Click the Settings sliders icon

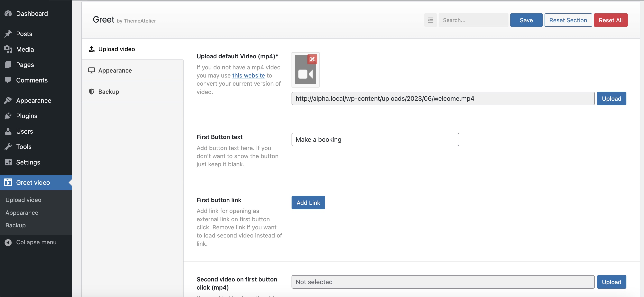pyautogui.click(x=8, y=162)
